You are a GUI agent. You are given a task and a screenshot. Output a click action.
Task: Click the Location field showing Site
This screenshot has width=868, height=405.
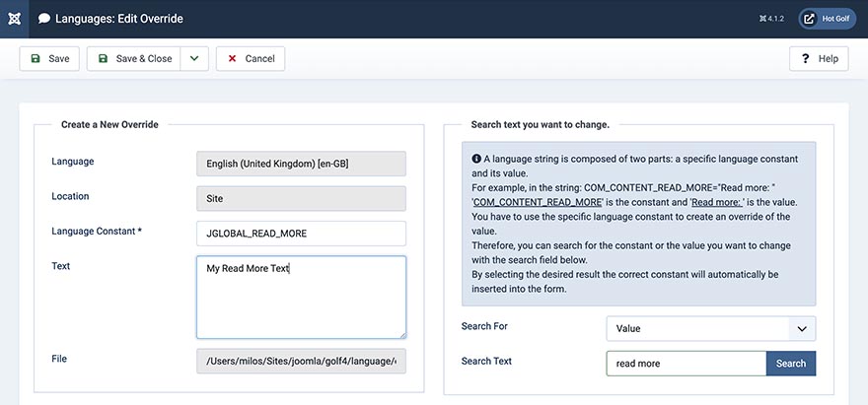301,198
